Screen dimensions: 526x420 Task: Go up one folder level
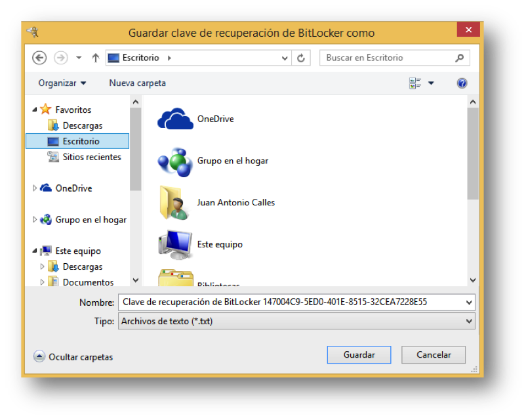point(96,58)
